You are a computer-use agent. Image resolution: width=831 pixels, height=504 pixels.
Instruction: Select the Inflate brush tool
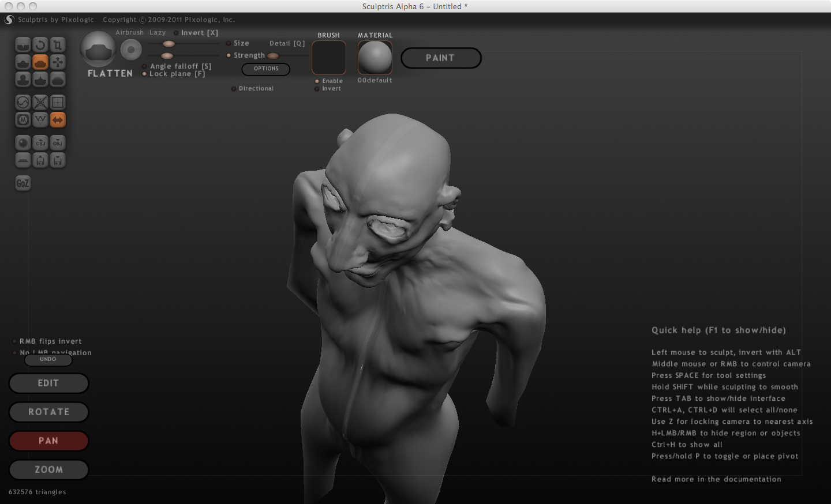click(x=23, y=80)
